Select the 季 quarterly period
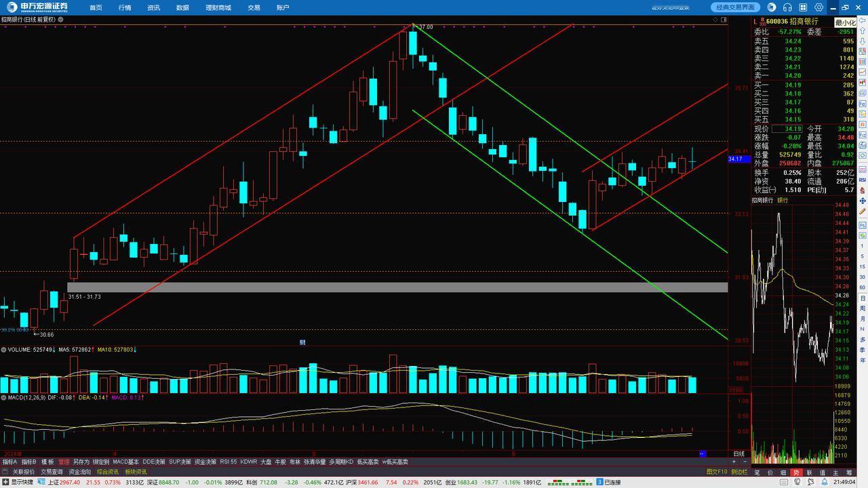 pos(863,350)
